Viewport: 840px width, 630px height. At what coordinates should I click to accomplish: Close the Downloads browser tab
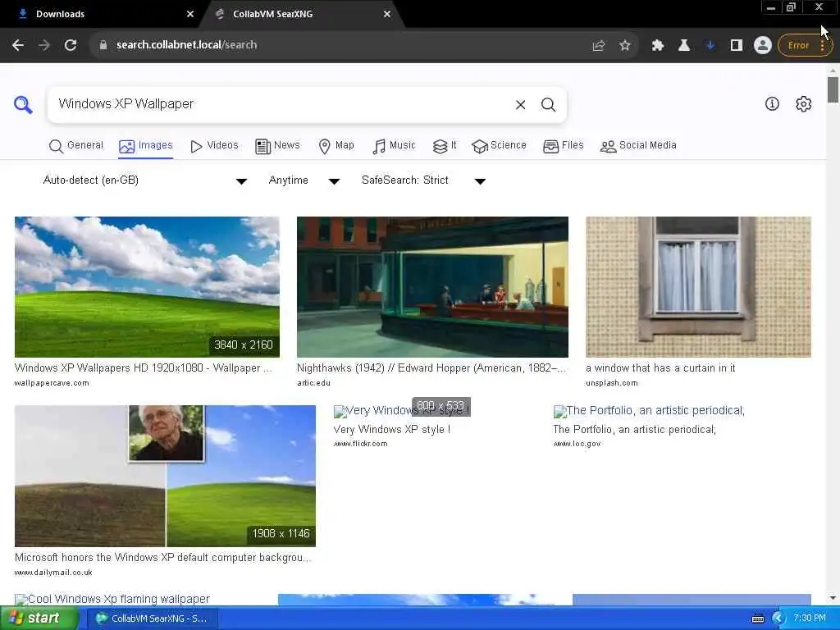190,14
